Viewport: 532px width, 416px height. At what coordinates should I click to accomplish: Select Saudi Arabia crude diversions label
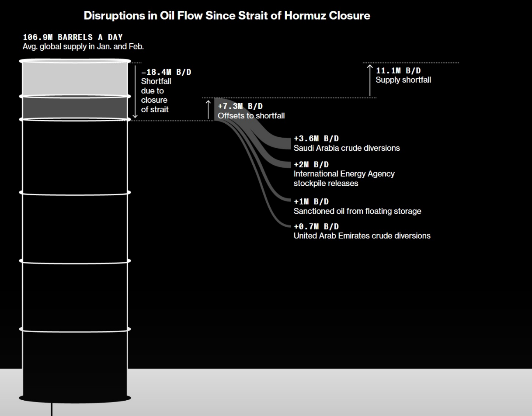click(x=346, y=148)
